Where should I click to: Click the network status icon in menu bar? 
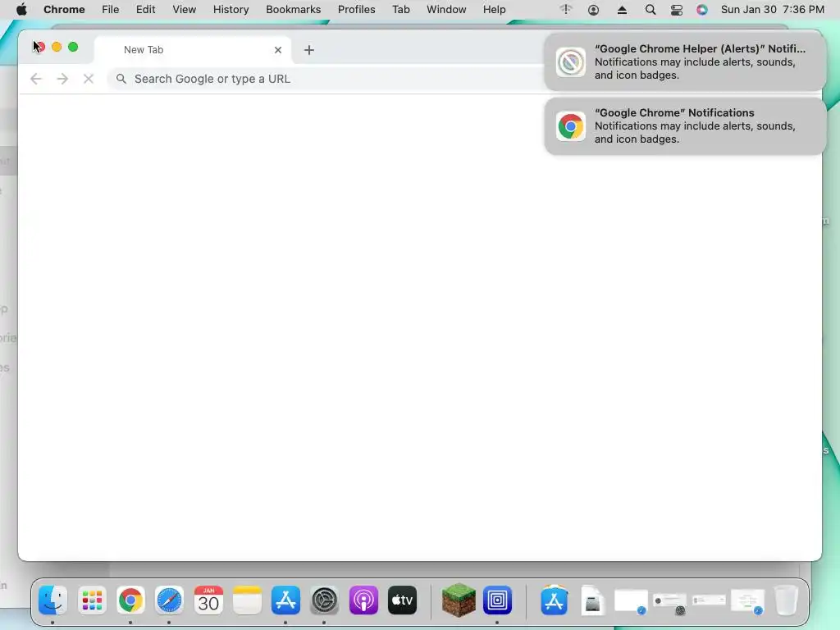(566, 10)
